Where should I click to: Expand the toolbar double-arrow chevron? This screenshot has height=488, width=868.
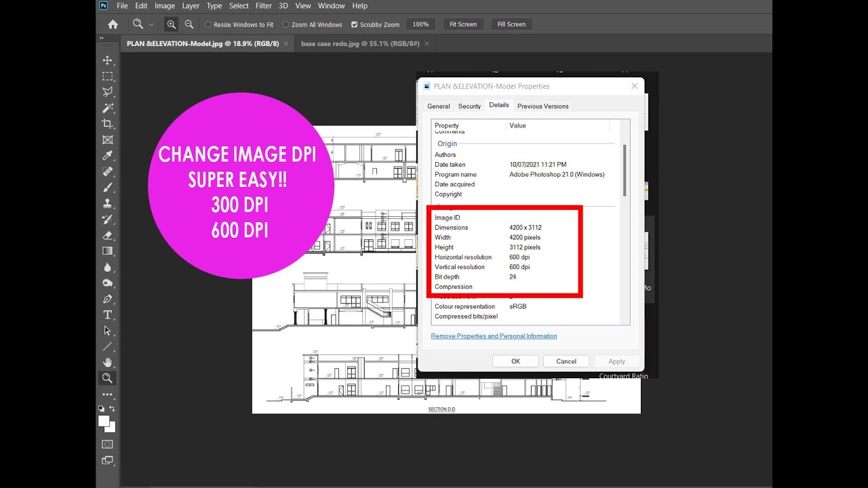pyautogui.click(x=102, y=39)
